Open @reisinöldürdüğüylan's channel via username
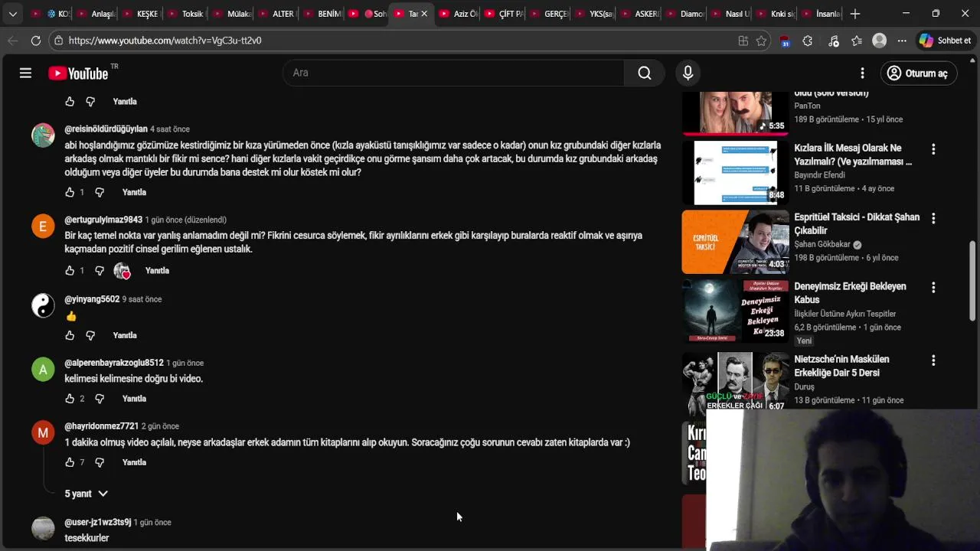The height and width of the screenshot is (551, 980). click(x=106, y=129)
